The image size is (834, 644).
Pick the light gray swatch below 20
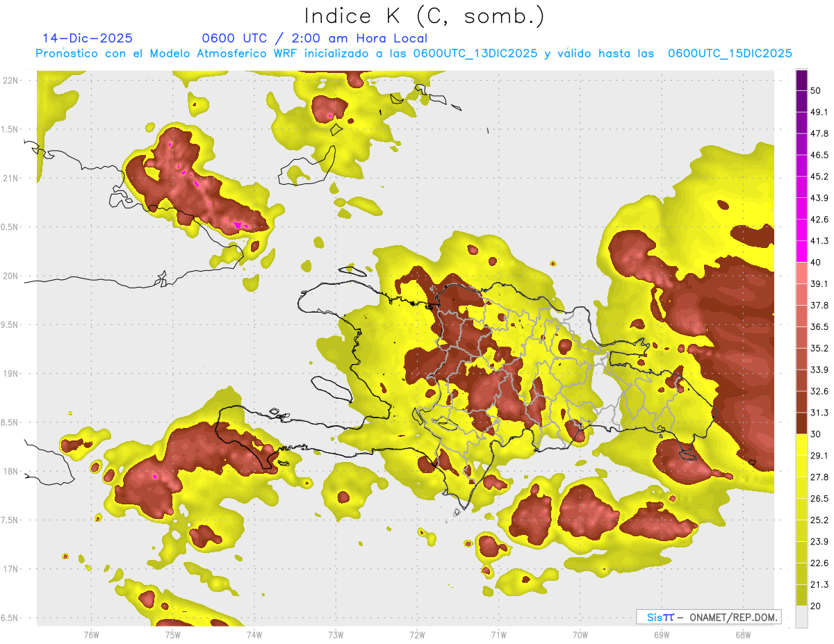click(801, 616)
